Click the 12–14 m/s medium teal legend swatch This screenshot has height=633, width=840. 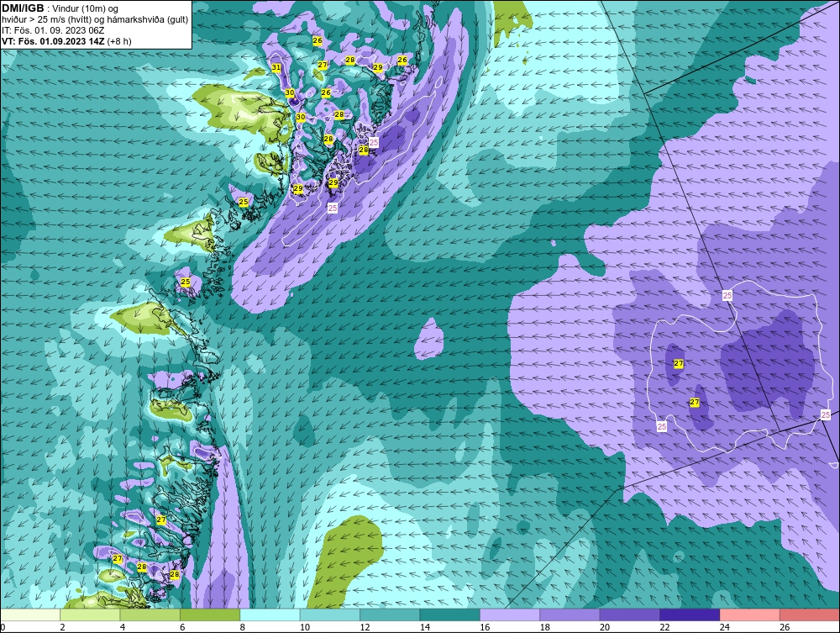pyautogui.click(x=391, y=615)
